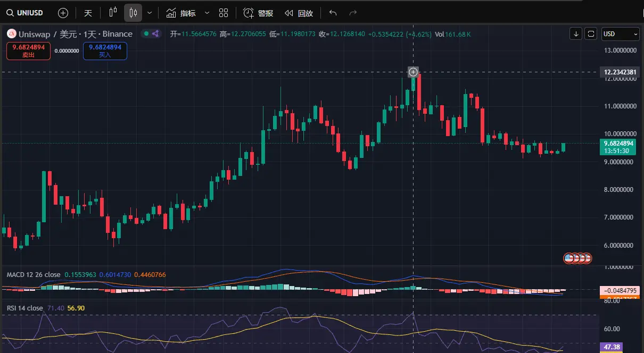This screenshot has width=644, height=353.
Task: Click RSI yellow value 56.90
Action: [x=76, y=308]
